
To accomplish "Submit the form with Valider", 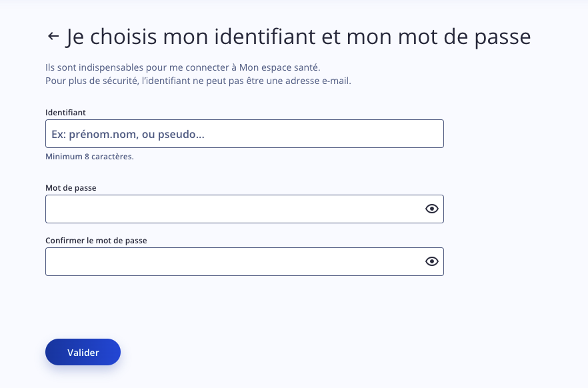I will (x=83, y=352).
